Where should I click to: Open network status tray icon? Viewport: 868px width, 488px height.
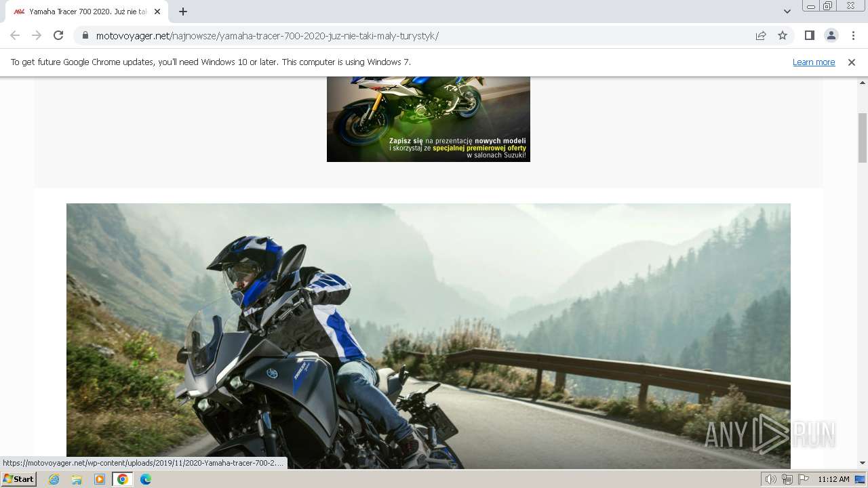tap(787, 479)
